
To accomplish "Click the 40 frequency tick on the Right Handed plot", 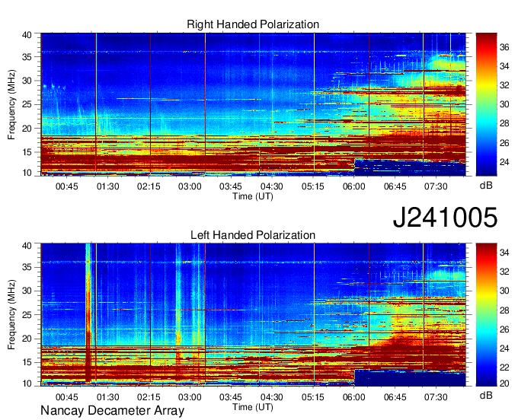I will tap(27, 35).
